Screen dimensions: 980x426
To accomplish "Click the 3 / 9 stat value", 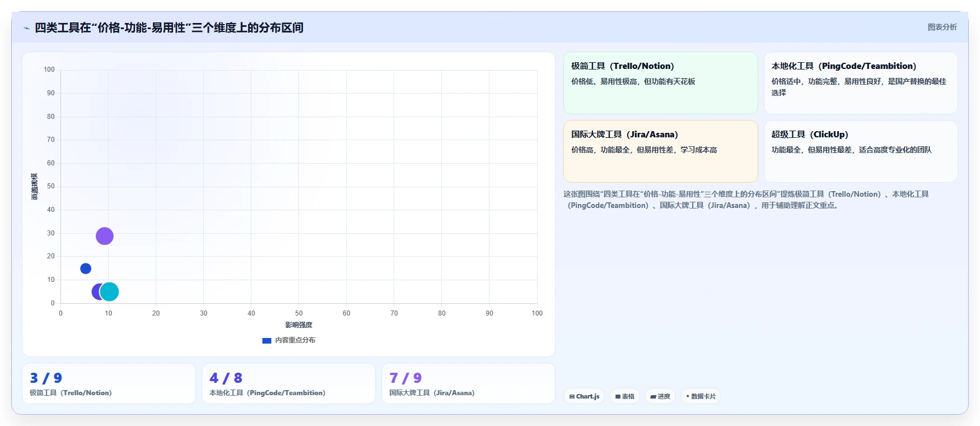I will point(46,378).
